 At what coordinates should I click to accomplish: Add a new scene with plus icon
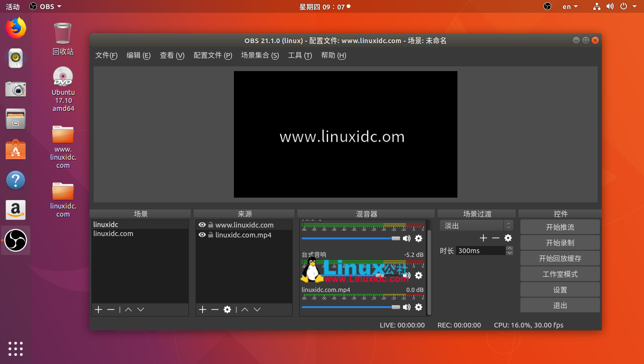tap(98, 309)
